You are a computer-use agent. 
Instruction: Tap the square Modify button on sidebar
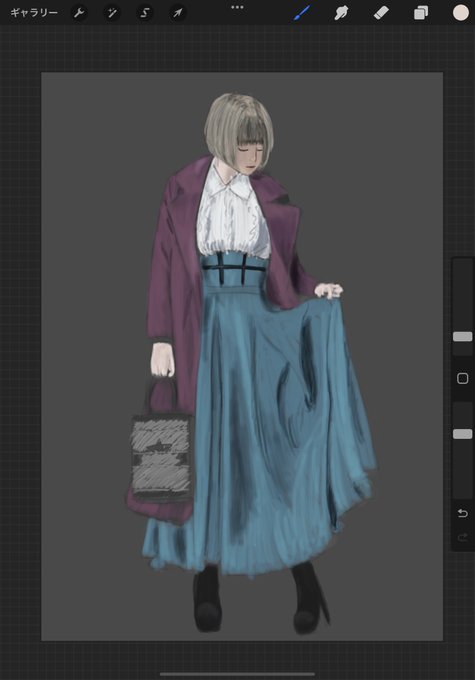click(463, 379)
